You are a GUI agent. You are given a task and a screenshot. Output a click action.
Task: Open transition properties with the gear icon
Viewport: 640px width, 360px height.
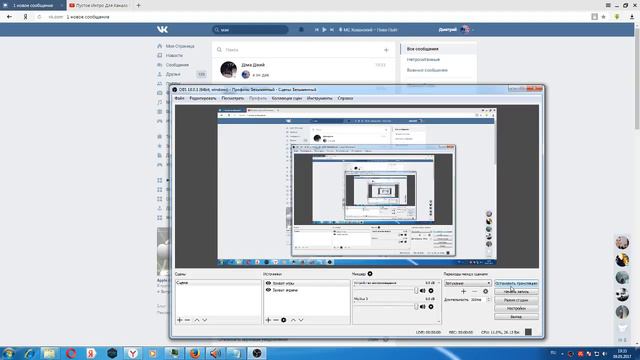coord(485,291)
